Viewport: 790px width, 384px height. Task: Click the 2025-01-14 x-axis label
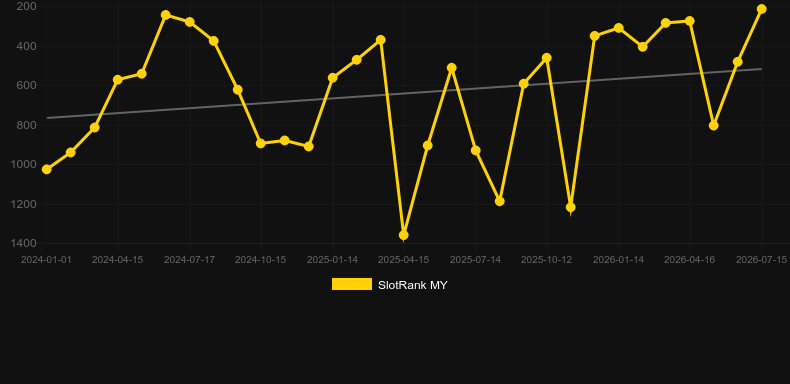point(333,260)
